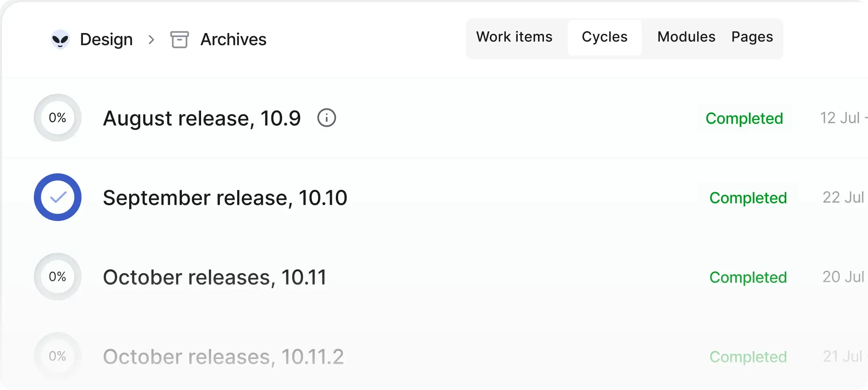The width and height of the screenshot is (868, 390).
Task: Click the Design project alien logo icon
Action: click(60, 39)
